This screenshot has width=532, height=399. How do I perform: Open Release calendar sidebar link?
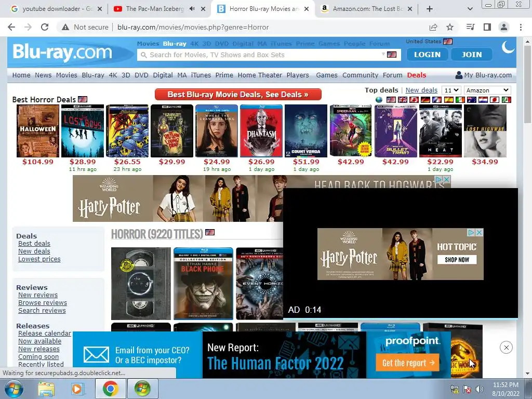[x=45, y=334]
